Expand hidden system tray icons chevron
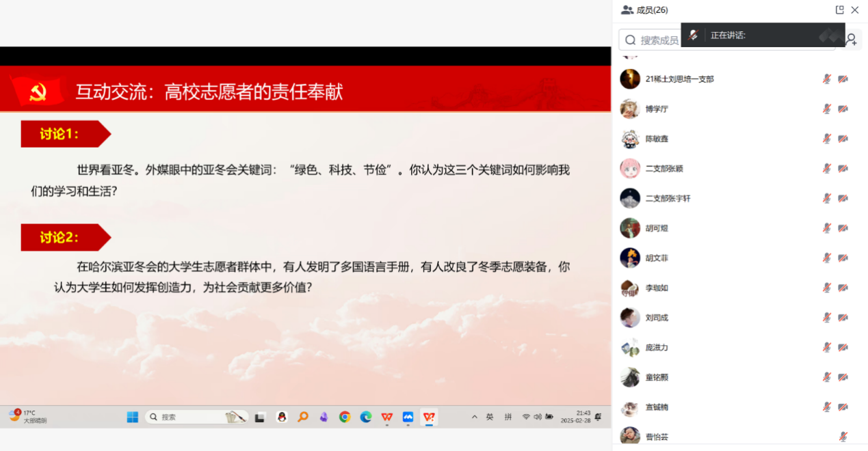 click(475, 417)
